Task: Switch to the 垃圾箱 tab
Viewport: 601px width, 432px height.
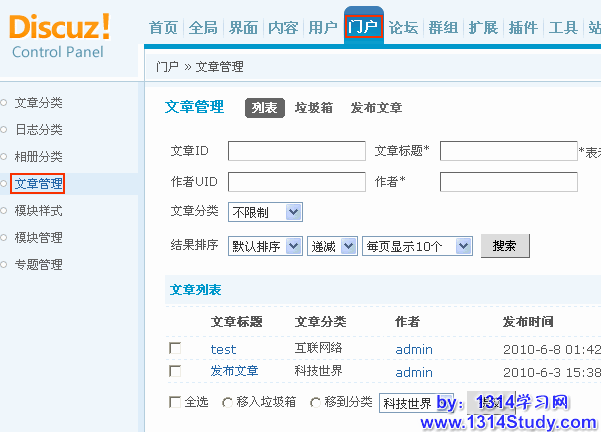Action: (x=313, y=108)
